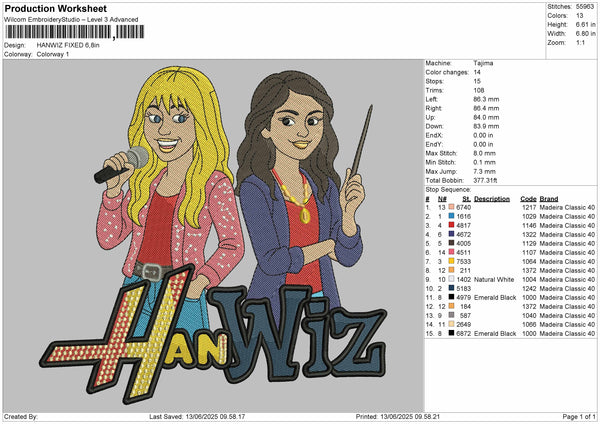Screen dimensions: 600x424
Task: Click the navy swatch beside 5183
Action: point(451,288)
